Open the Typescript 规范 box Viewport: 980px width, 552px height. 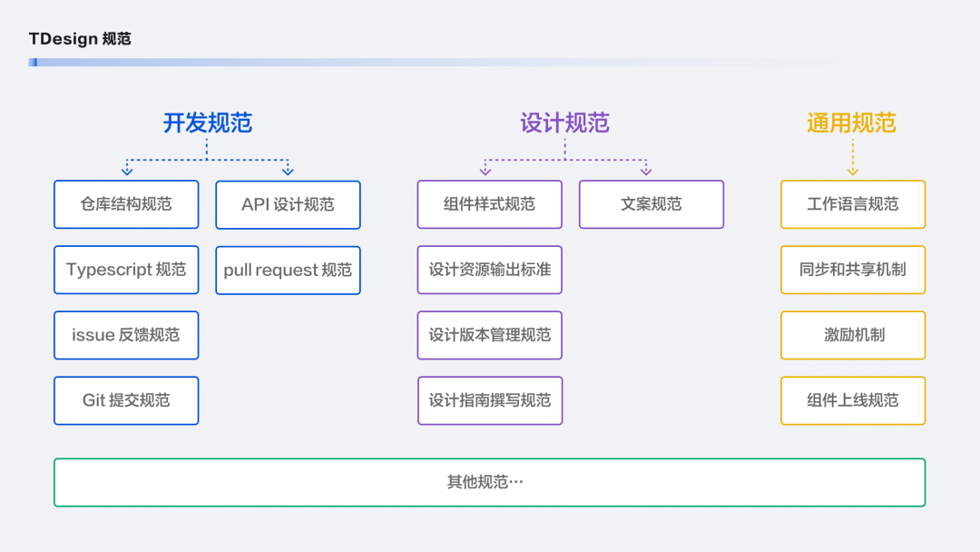pyautogui.click(x=126, y=270)
